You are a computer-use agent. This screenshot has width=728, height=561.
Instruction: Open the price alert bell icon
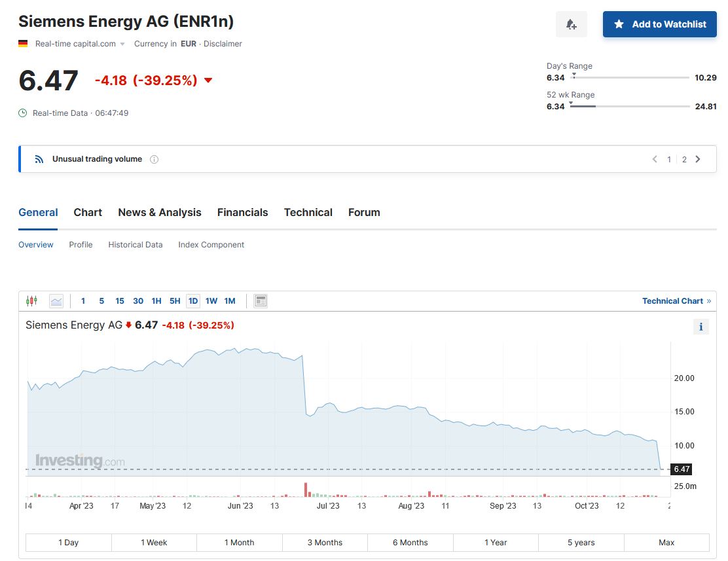(571, 24)
